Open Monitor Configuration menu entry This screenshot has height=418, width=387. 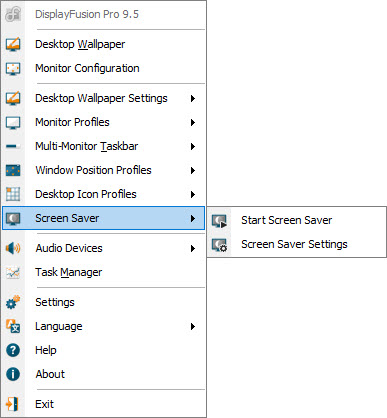pos(104,68)
